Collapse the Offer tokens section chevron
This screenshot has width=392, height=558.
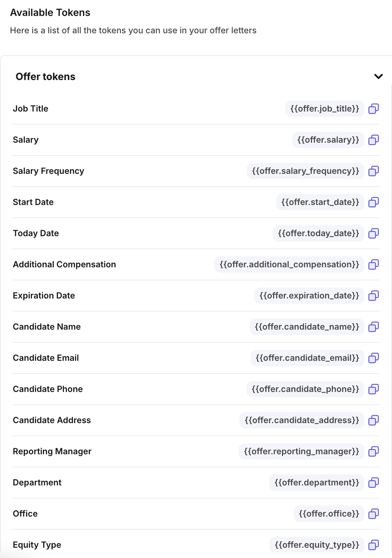[378, 76]
